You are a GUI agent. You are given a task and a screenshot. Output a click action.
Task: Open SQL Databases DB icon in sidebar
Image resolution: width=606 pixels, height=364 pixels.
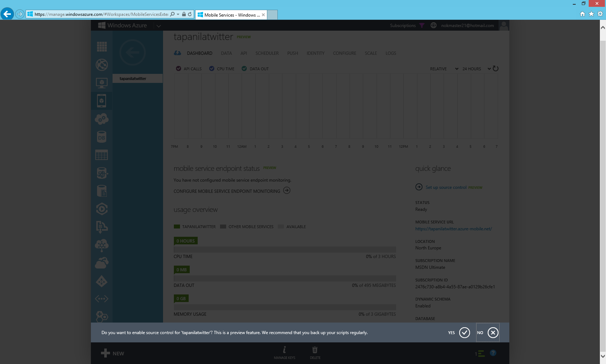[102, 137]
